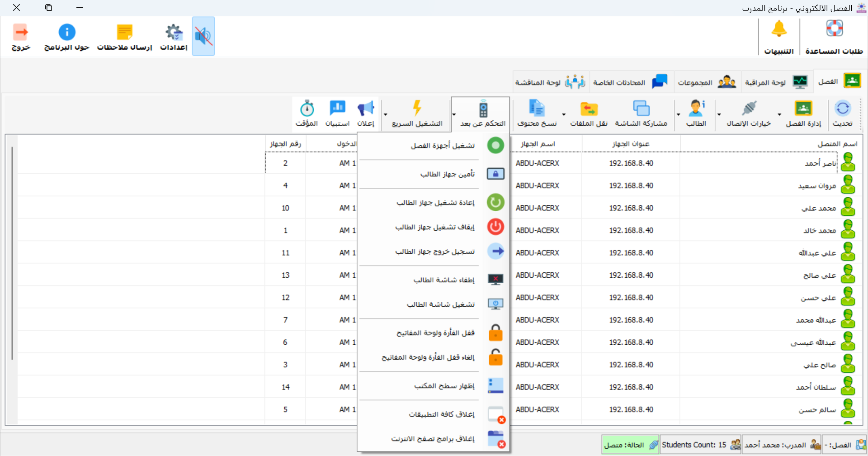Switch to the Groups (المجموعات) tab
Screen dimensions: 868x456
point(707,82)
